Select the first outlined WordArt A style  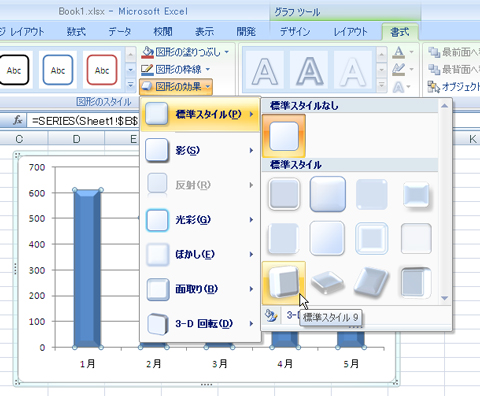click(265, 71)
